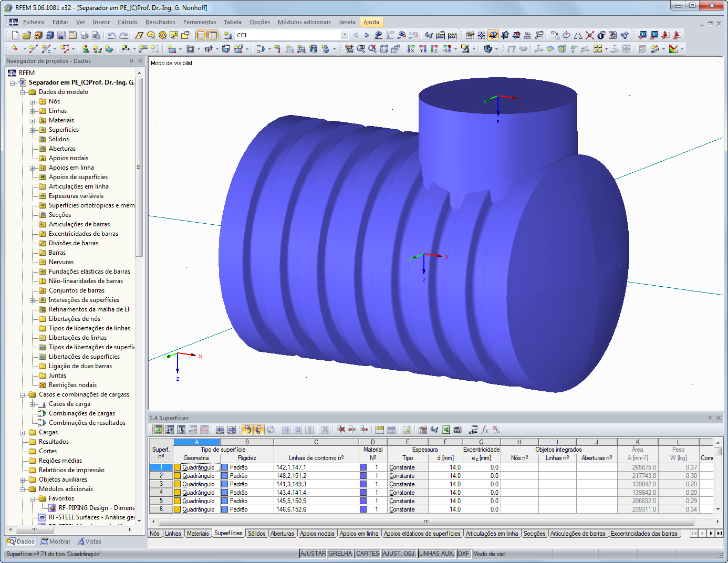This screenshot has width=728, height=563.
Task: Click yellow geometry swatch in row 1
Action: click(x=178, y=467)
